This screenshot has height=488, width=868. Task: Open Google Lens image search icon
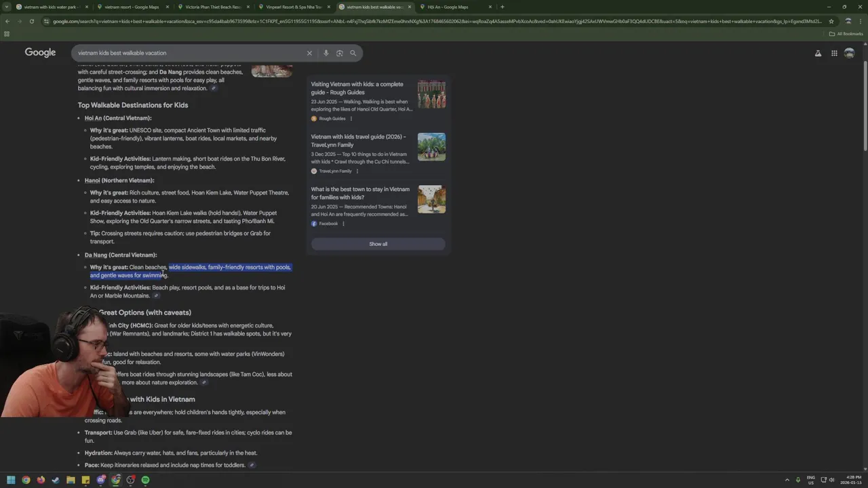(x=340, y=53)
